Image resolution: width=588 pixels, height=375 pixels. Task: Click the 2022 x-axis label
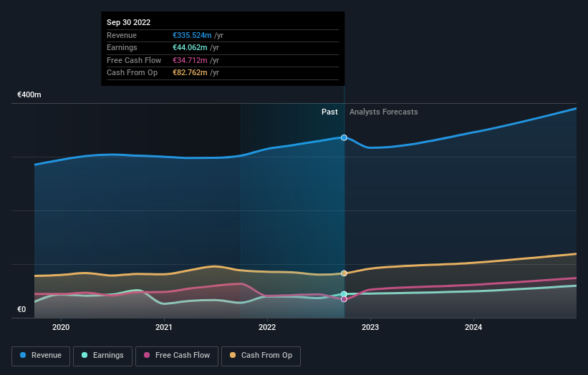coord(267,327)
